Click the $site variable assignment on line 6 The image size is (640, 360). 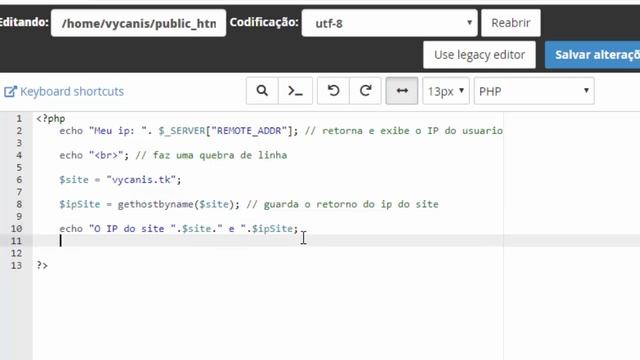pos(74,180)
